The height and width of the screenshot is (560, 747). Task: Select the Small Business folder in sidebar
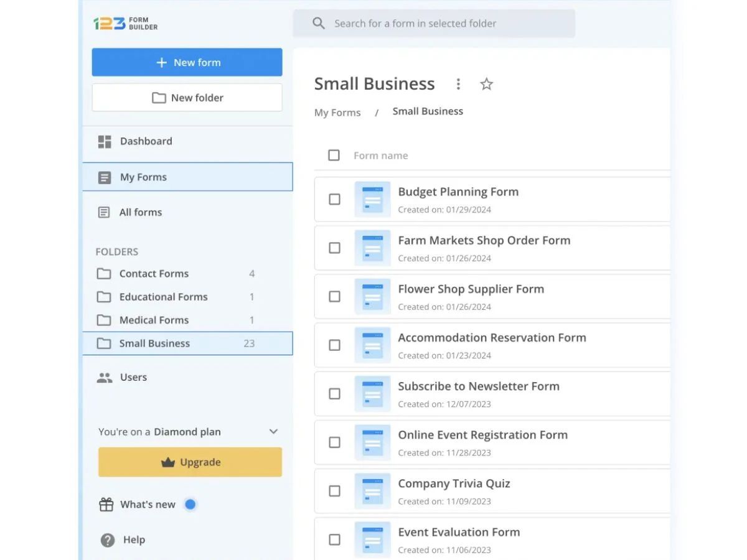[x=187, y=343]
